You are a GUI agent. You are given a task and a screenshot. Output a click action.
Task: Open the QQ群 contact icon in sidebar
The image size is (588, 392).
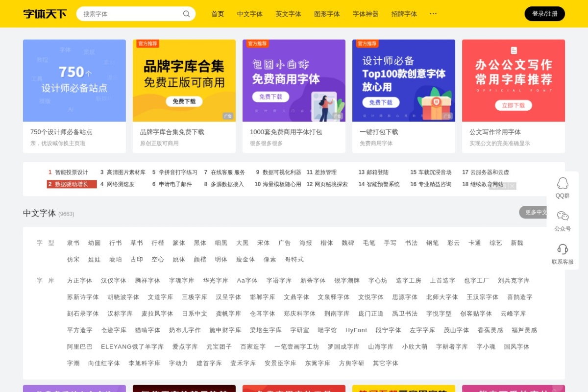point(563,184)
